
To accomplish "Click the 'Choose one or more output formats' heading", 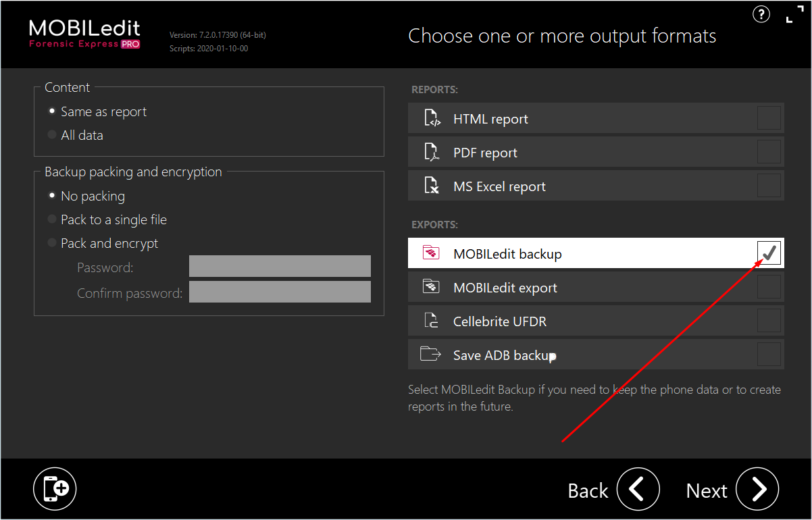I will (562, 35).
